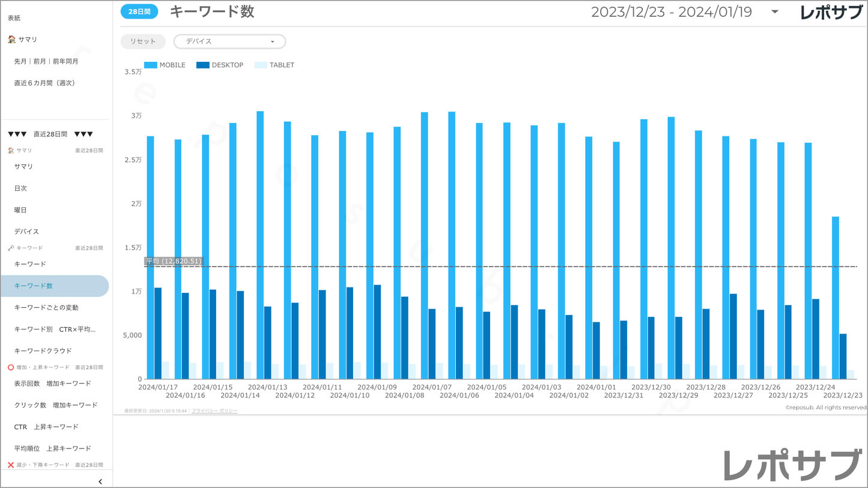Viewport: 868px width, 488px height.
Task: Select キーワードごとの変動 in the sidebar
Action: pos(46,307)
